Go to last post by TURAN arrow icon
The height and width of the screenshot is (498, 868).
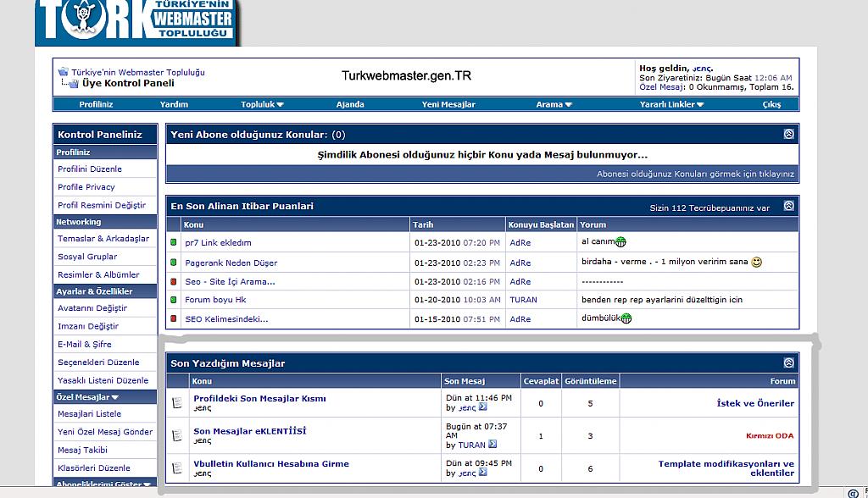[x=492, y=445]
